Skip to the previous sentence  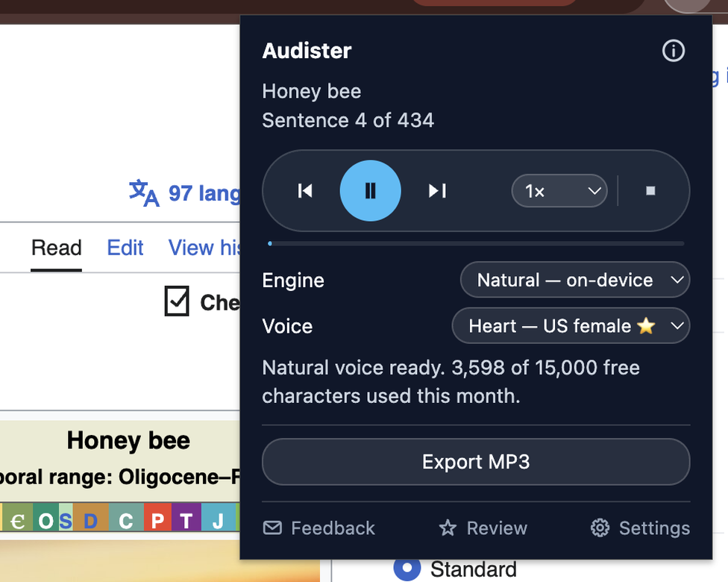click(305, 190)
